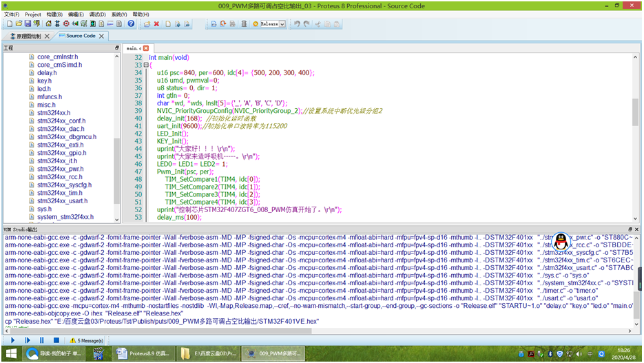This screenshot has width=644, height=363.
Task: Open the Home Page icon
Action: 48,24
